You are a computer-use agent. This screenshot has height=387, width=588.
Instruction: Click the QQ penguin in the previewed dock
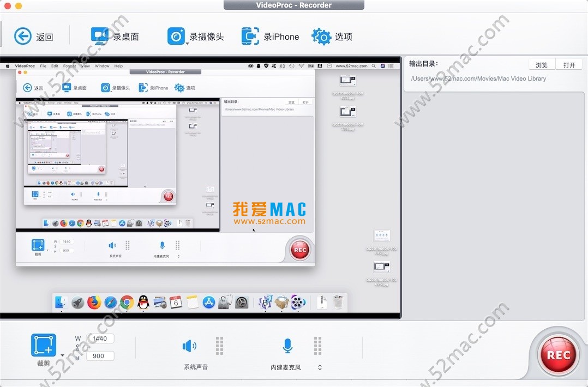pos(143,302)
